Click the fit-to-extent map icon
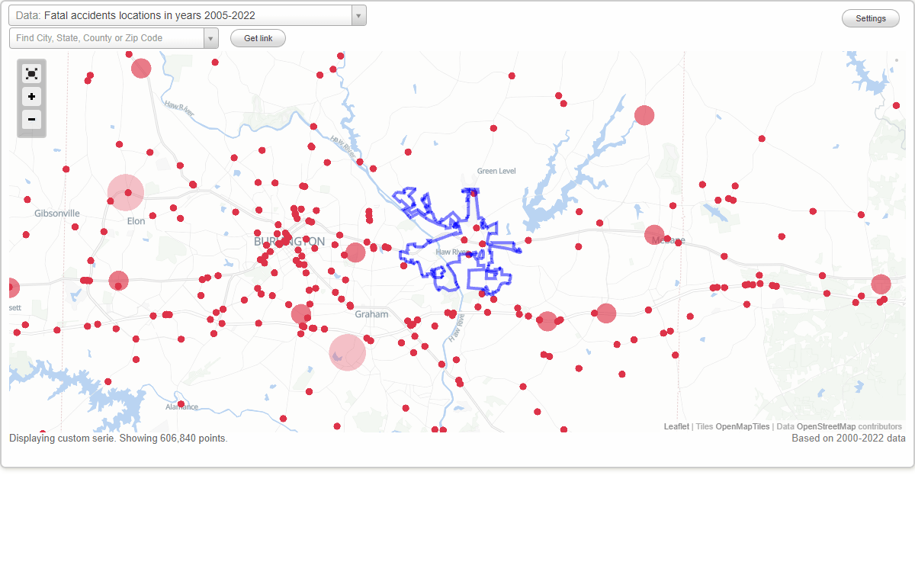 (31, 73)
